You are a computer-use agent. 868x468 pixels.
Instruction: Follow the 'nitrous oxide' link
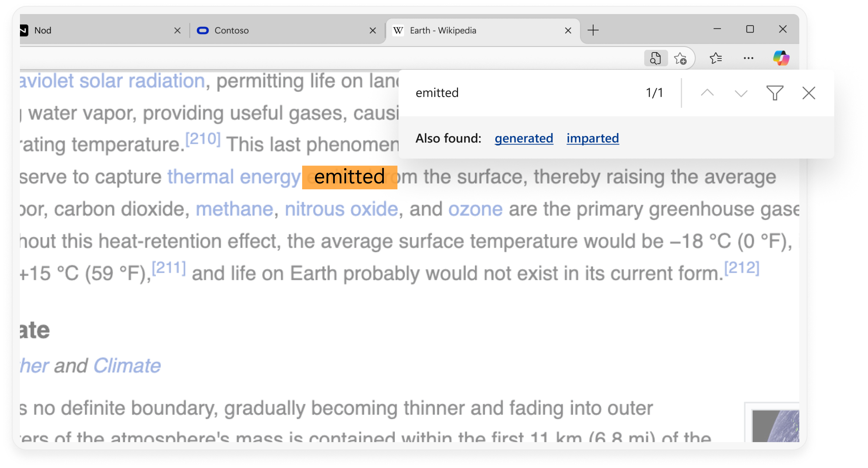click(x=341, y=209)
